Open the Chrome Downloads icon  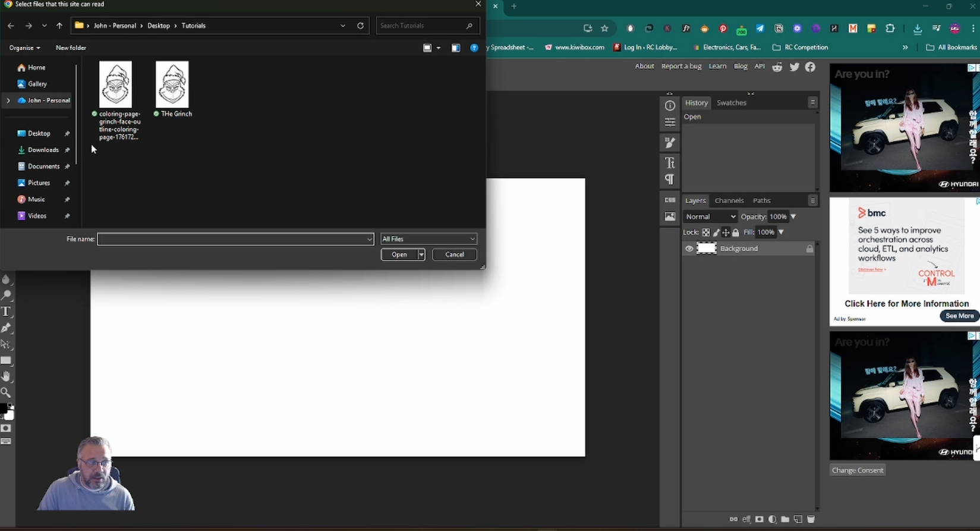(x=918, y=29)
